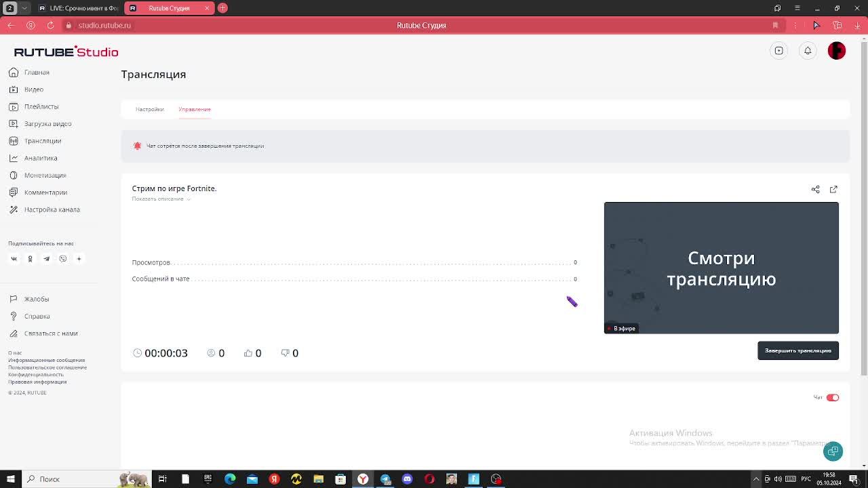Image resolution: width=868 pixels, height=488 pixels.
Task: Open the VK social link icon
Action: (14, 258)
